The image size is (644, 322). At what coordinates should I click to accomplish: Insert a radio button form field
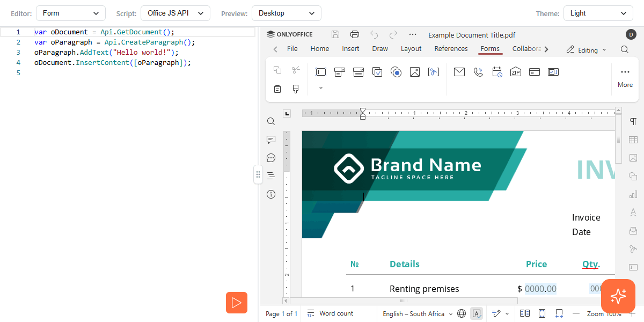(396, 72)
